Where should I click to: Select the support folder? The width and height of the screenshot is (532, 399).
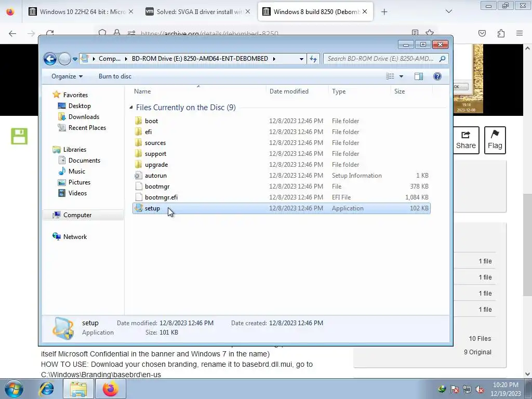(x=282, y=154)
